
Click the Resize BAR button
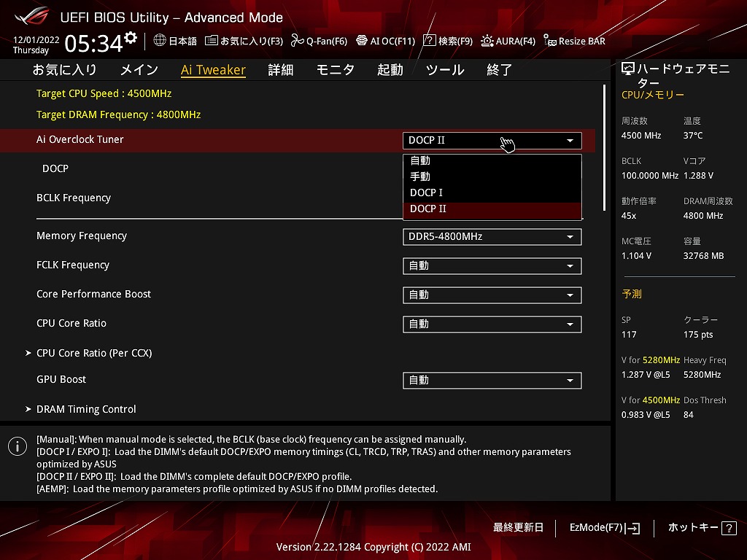[x=575, y=41]
